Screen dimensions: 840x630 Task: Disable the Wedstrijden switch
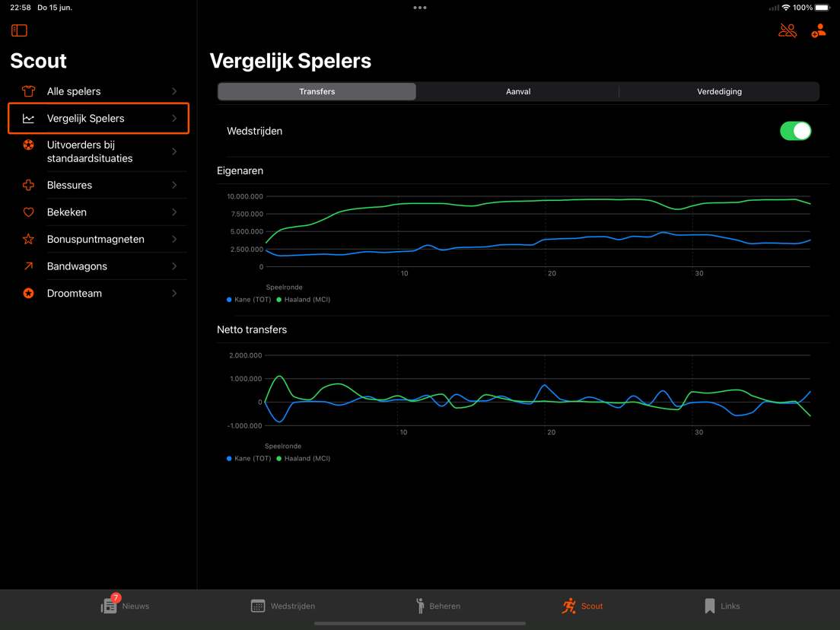coord(795,131)
